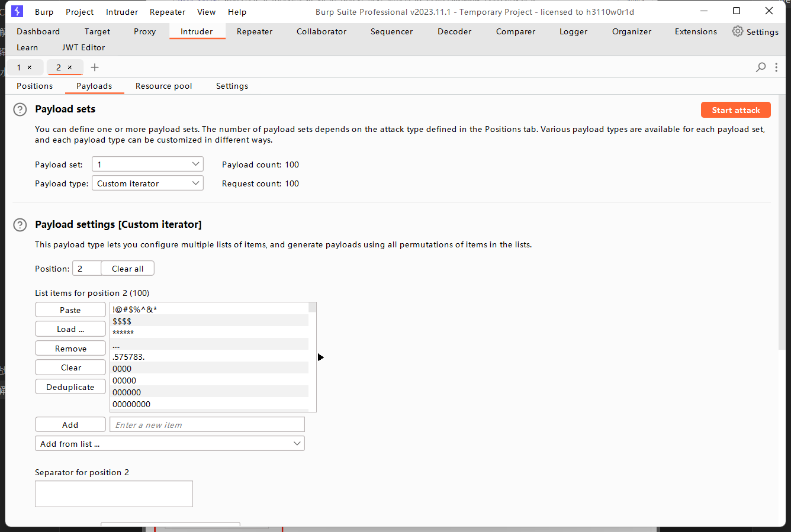Select Intruder attack tab 1
This screenshot has height=532, width=791.
(19, 67)
